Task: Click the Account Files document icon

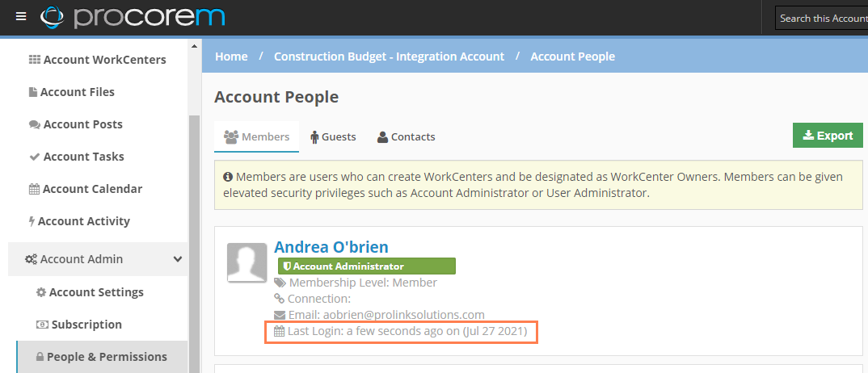Action: click(x=33, y=92)
